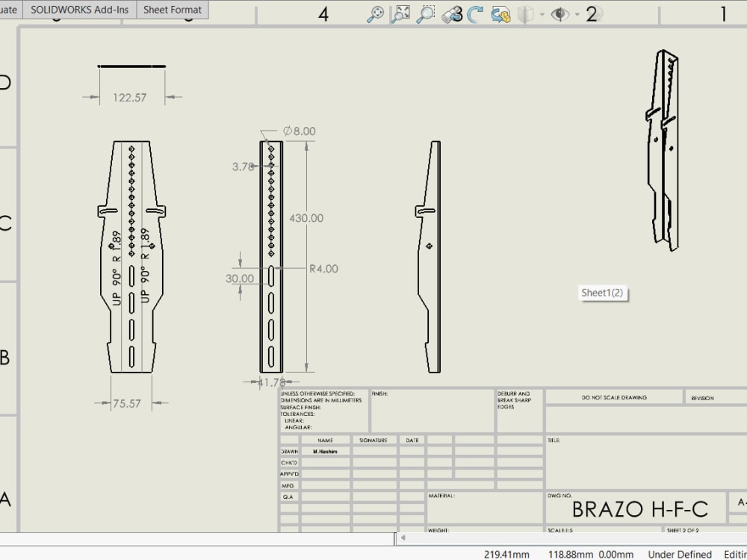Image resolution: width=747 pixels, height=560 pixels.
Task: Switch to the Sheet Format tab
Action: click(x=172, y=10)
